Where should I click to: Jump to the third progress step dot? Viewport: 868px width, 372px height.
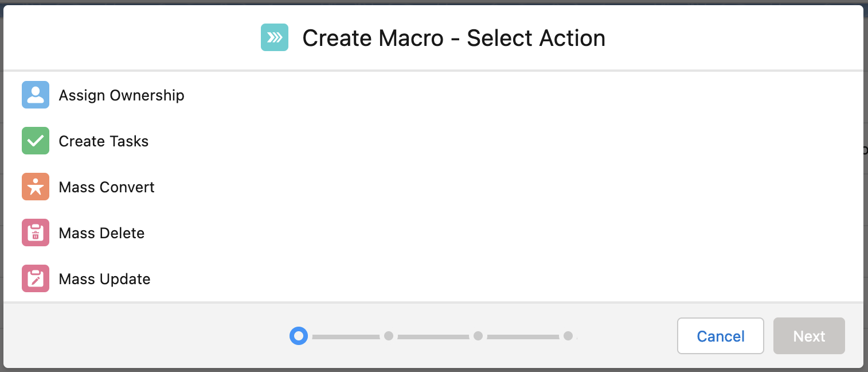pyautogui.click(x=478, y=336)
